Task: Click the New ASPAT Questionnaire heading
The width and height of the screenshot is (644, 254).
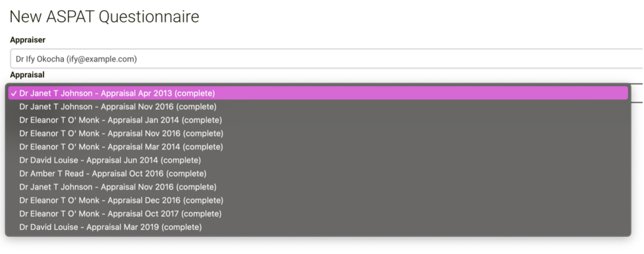Action: 105,17
